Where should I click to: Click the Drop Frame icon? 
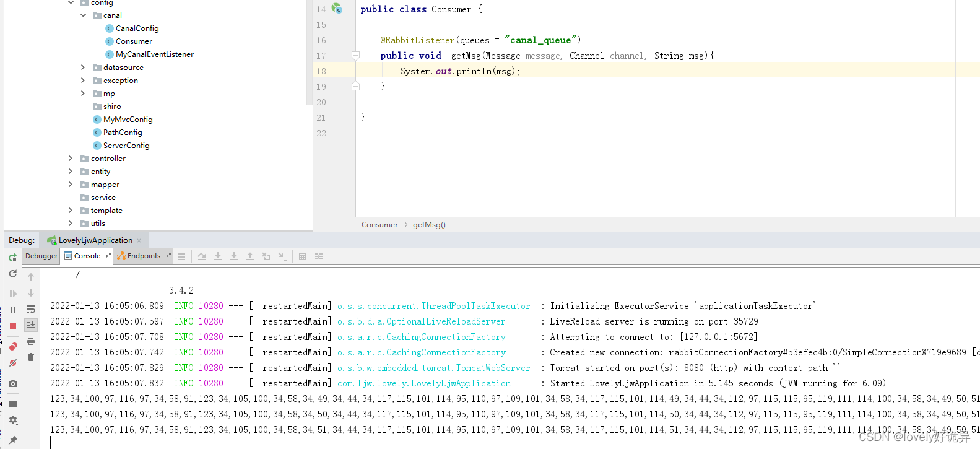[266, 256]
